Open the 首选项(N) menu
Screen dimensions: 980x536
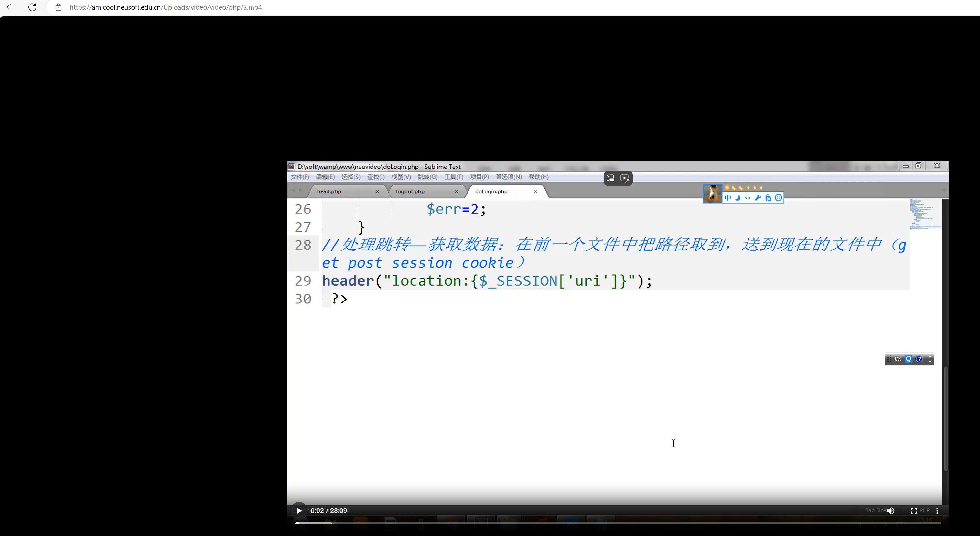[x=509, y=177]
